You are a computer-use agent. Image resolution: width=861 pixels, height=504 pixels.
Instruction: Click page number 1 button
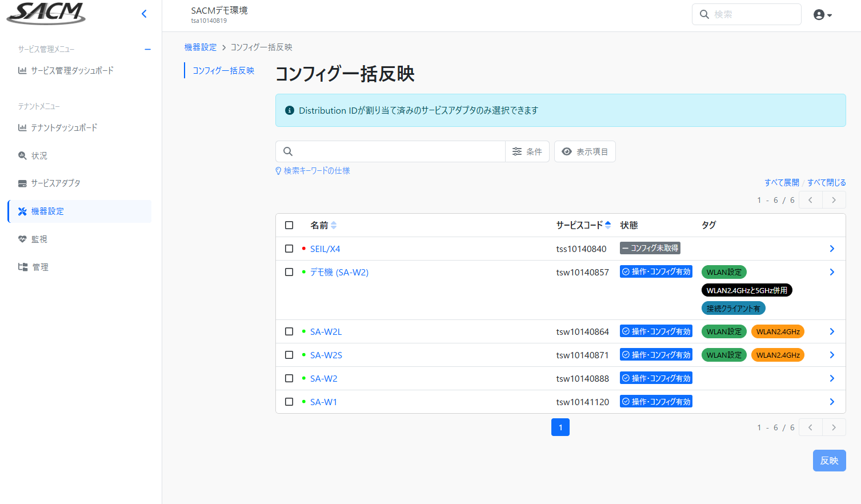[560, 427]
